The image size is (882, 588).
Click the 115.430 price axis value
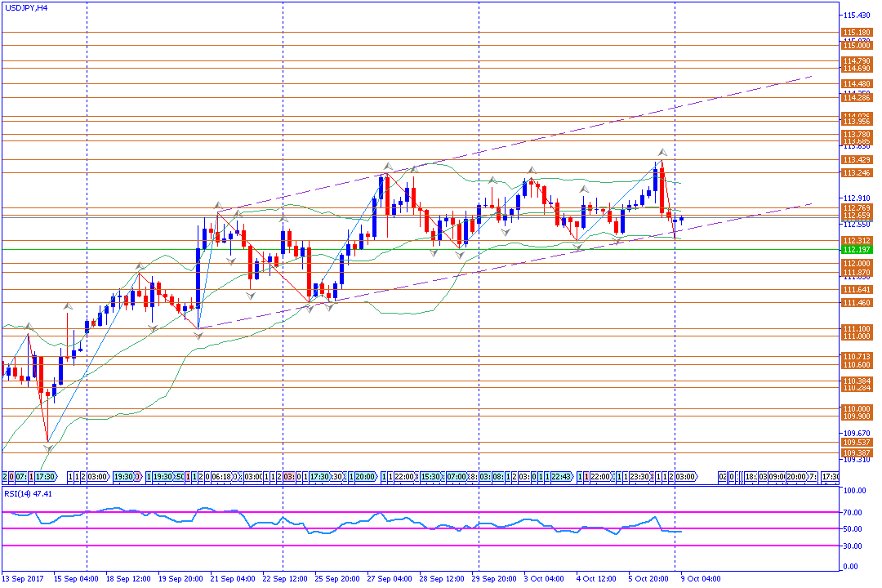(857, 16)
